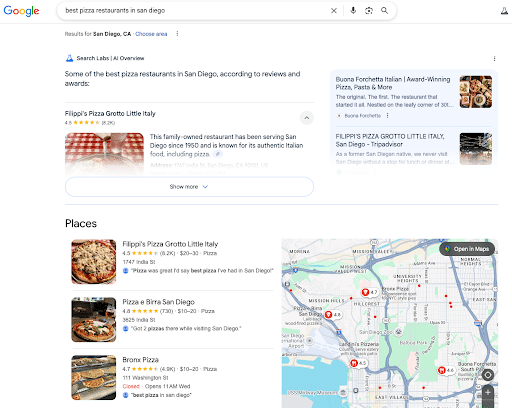Click the Places section heading
Screen dimensions: 512x408
pyautogui.click(x=81, y=223)
